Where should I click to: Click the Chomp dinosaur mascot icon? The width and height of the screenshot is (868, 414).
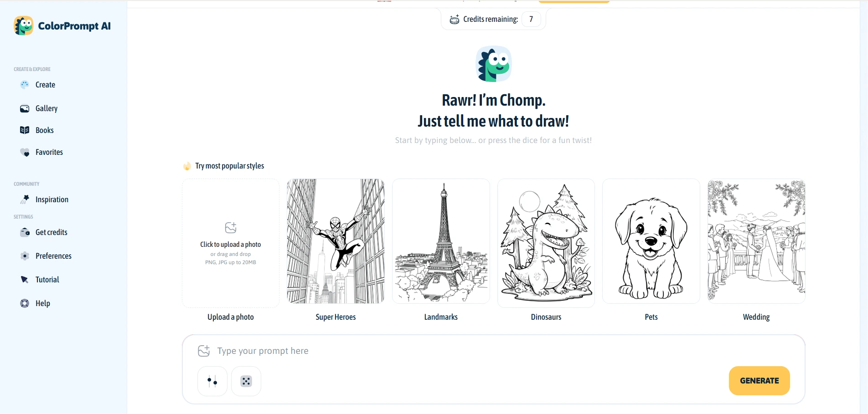(x=493, y=64)
